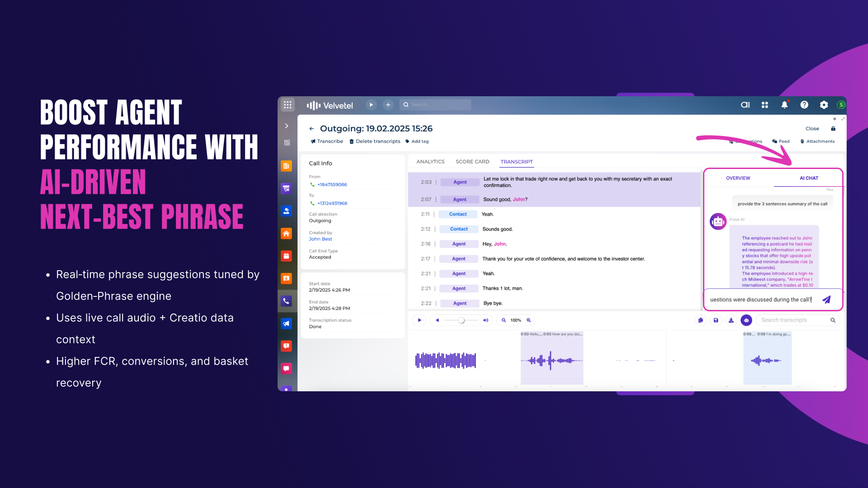Open the phone calls sidebar icon
868x488 pixels.
point(286,301)
